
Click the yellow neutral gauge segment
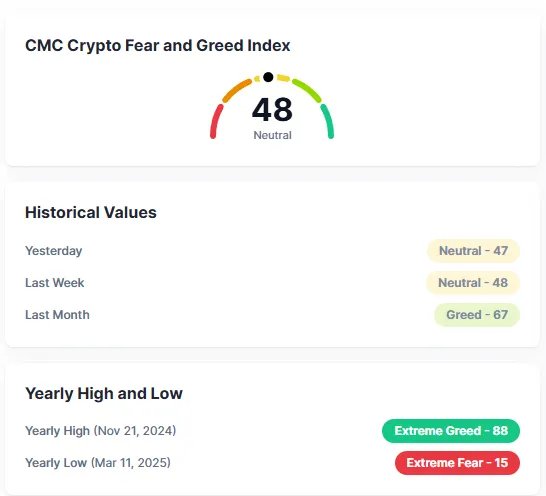[x=283, y=78]
